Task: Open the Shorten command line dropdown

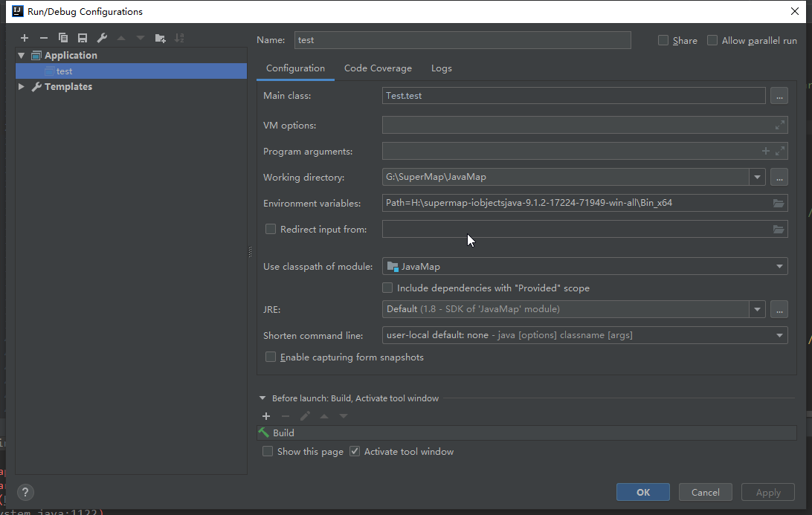Action: (x=779, y=335)
